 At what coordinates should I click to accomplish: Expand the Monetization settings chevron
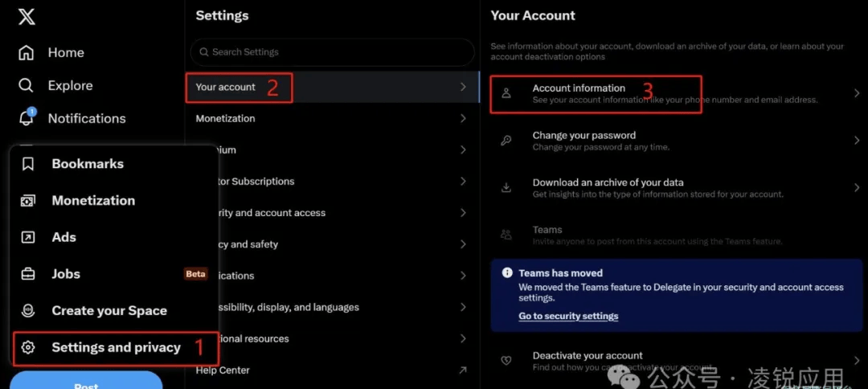463,118
